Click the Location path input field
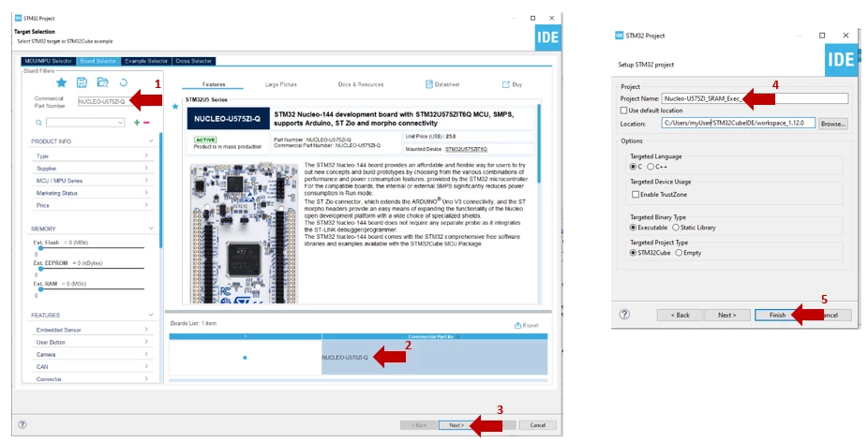 tap(739, 124)
